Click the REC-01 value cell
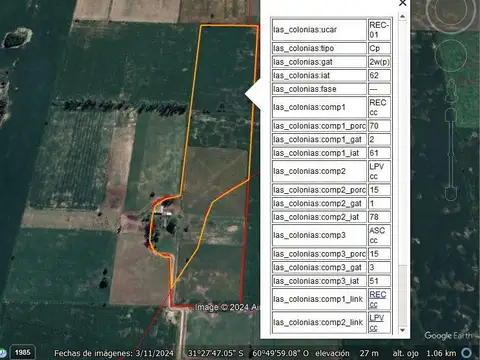The width and height of the screenshot is (480, 360). click(379, 30)
